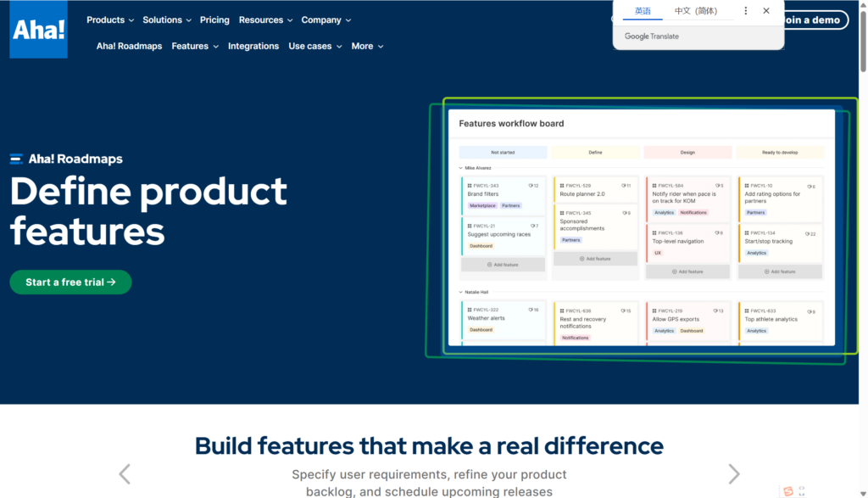
Task: Click the Features workflow board screenshot
Action: (x=641, y=229)
